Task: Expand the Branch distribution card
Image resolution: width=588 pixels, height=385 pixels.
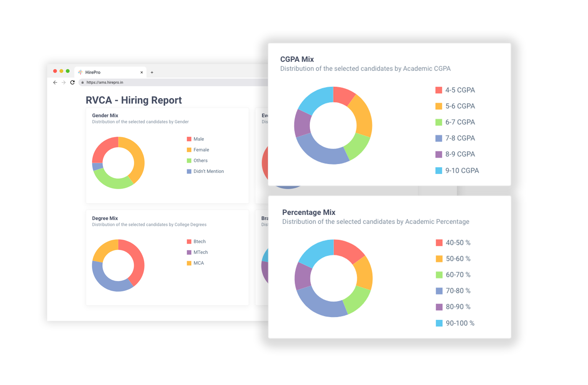Action: [x=264, y=218]
